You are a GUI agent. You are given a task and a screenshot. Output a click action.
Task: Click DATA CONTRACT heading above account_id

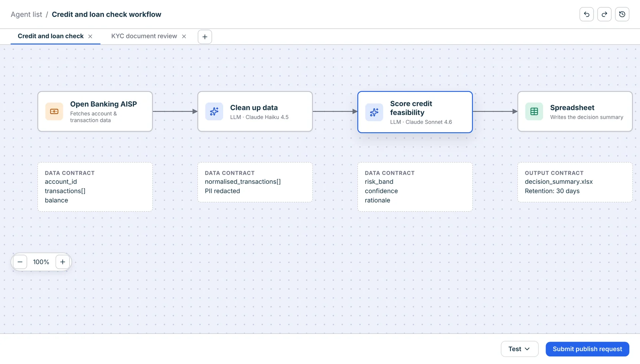pos(70,173)
